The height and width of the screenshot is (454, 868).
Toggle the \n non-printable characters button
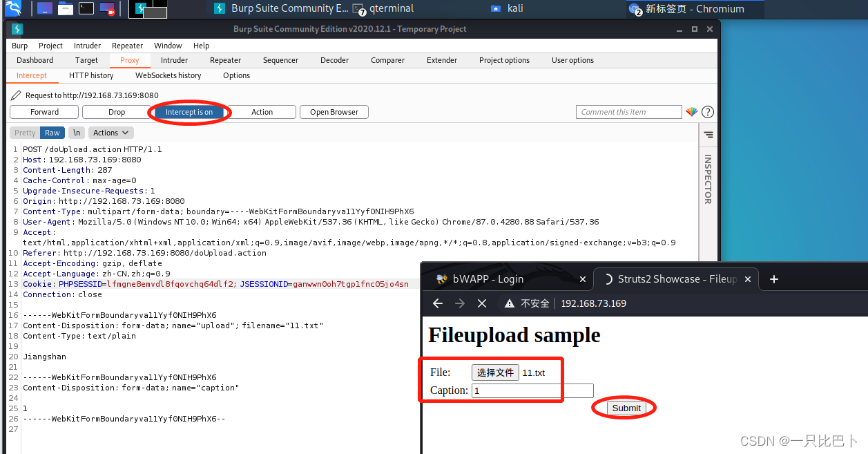(x=77, y=133)
